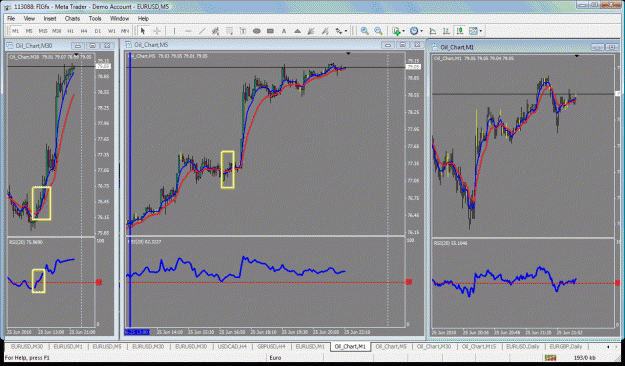Switch to the EURUSD,M5 chart tab
The image size is (625, 366).
107,347
